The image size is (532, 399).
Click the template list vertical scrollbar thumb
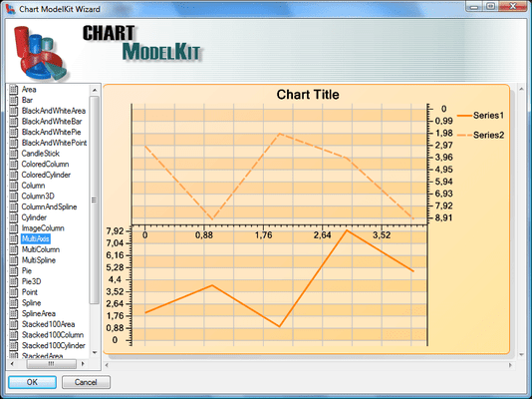(95, 200)
